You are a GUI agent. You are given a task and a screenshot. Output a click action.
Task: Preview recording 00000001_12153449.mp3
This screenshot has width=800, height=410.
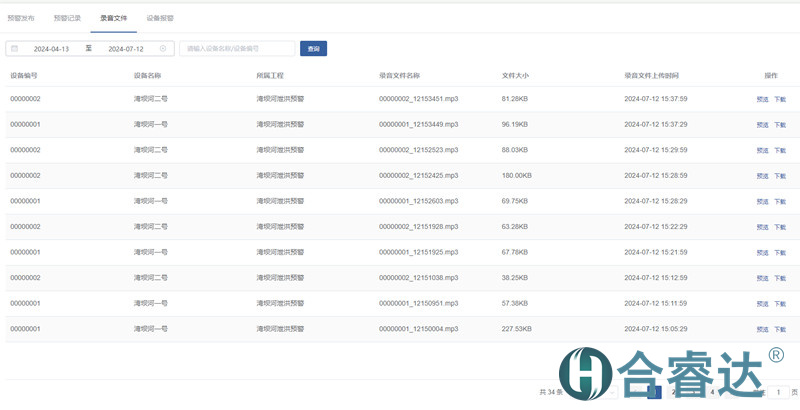point(762,125)
